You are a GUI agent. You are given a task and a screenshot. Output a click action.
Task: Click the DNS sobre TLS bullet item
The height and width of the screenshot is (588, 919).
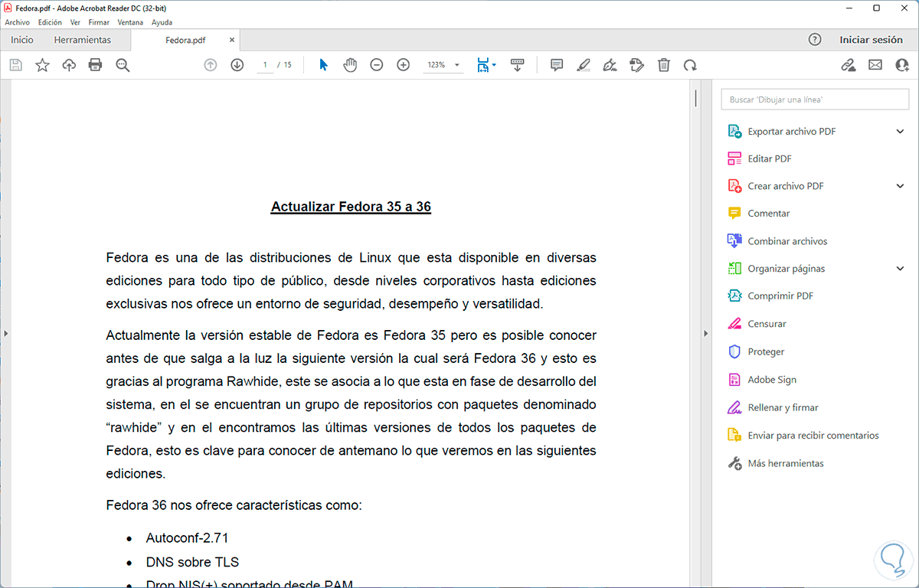pyautogui.click(x=192, y=562)
